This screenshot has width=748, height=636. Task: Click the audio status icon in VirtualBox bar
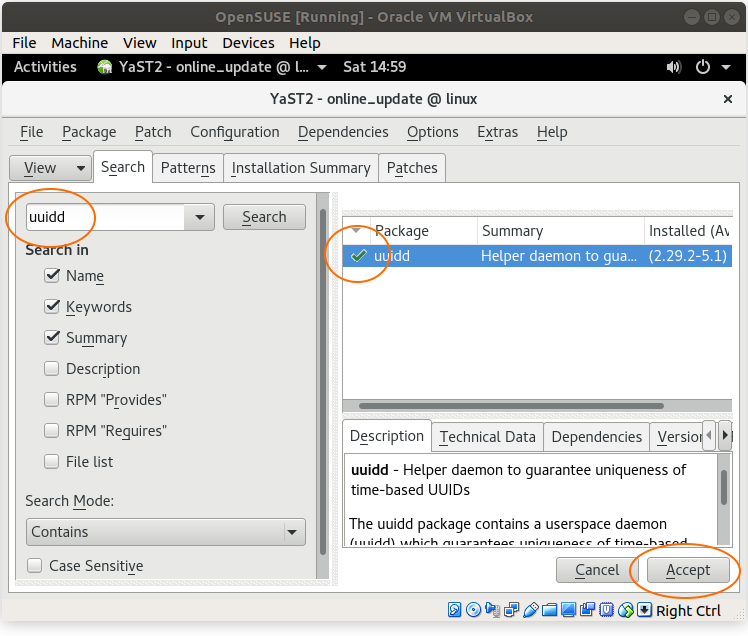click(492, 610)
